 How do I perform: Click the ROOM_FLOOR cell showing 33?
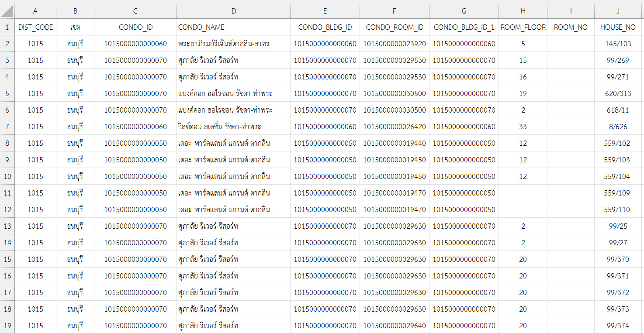point(523,127)
